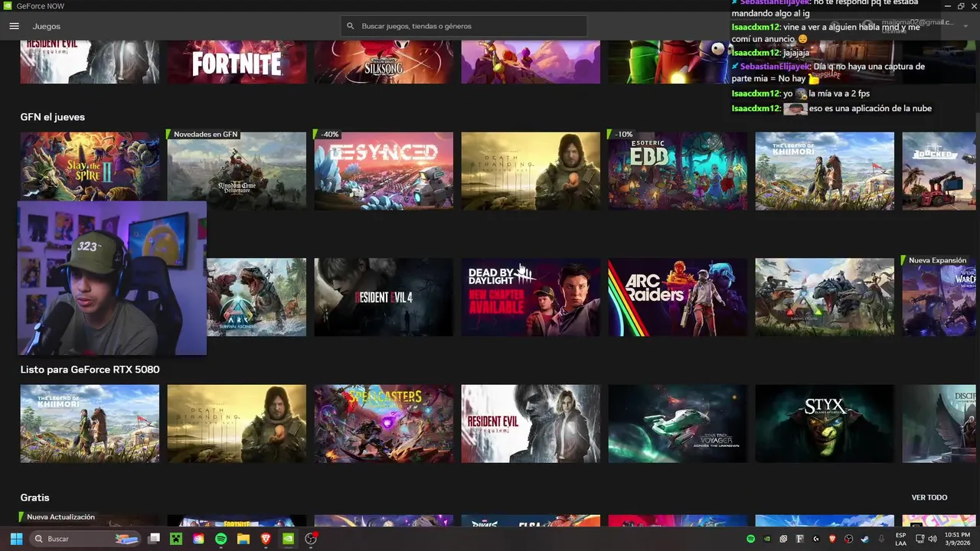Image resolution: width=980 pixels, height=551 pixels.
Task: Select Slay the Spire II game card
Action: tap(90, 167)
